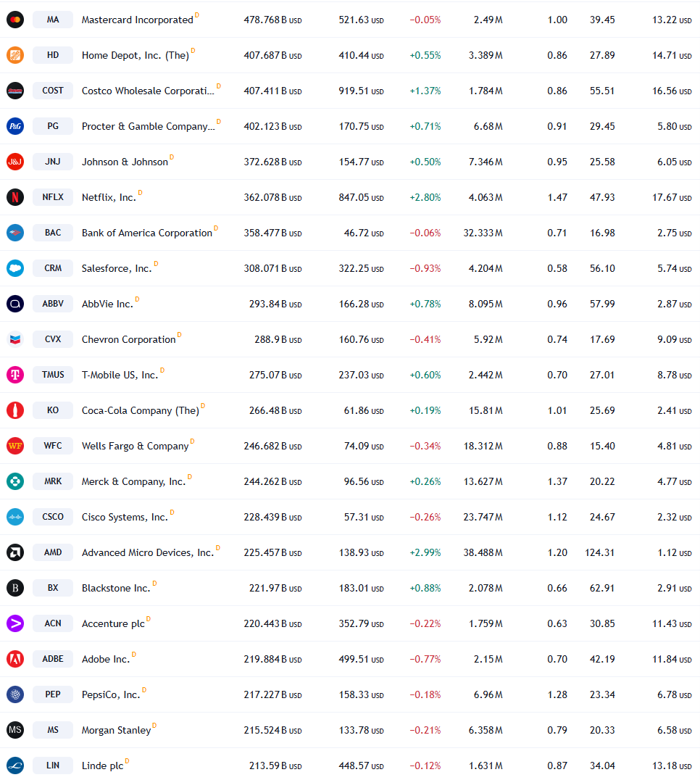Click the Johnson & Johnson logo icon
Viewport: 700px width, 780px height.
[x=15, y=162]
